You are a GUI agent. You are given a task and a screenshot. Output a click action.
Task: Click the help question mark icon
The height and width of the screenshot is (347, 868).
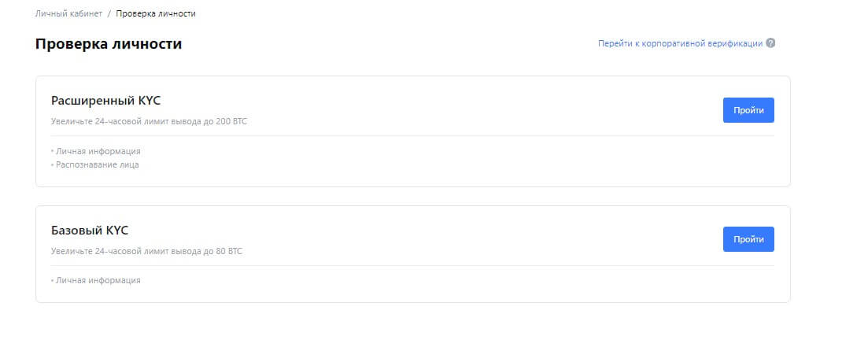tap(770, 43)
